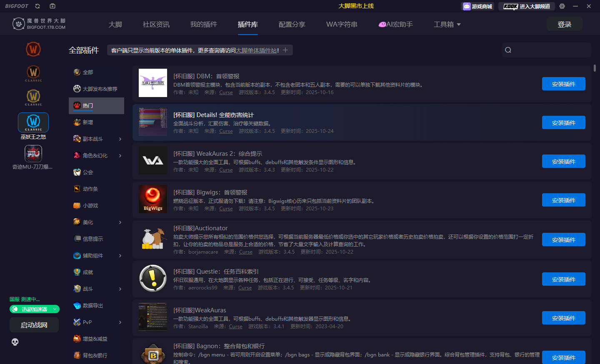Screen dimensions: 600x364
Task: Install the Bigwigs 首领警报 plugin
Action: tap(564, 200)
